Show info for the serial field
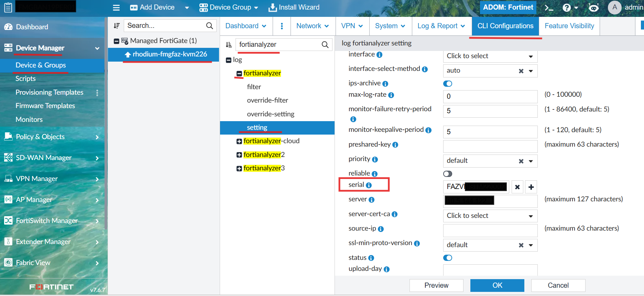Viewport: 644px width, 296px height. tap(369, 185)
